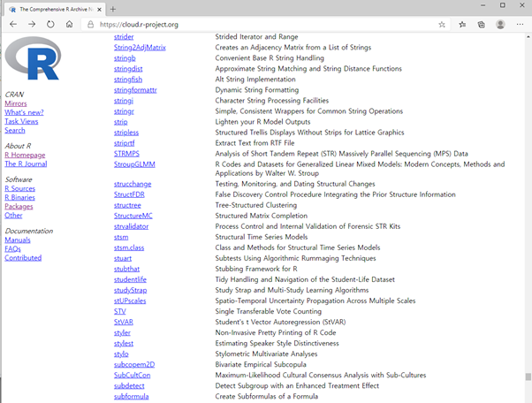Close the Comprehensive R Archive tab
Screen dimensions: 532x403
click(99, 10)
